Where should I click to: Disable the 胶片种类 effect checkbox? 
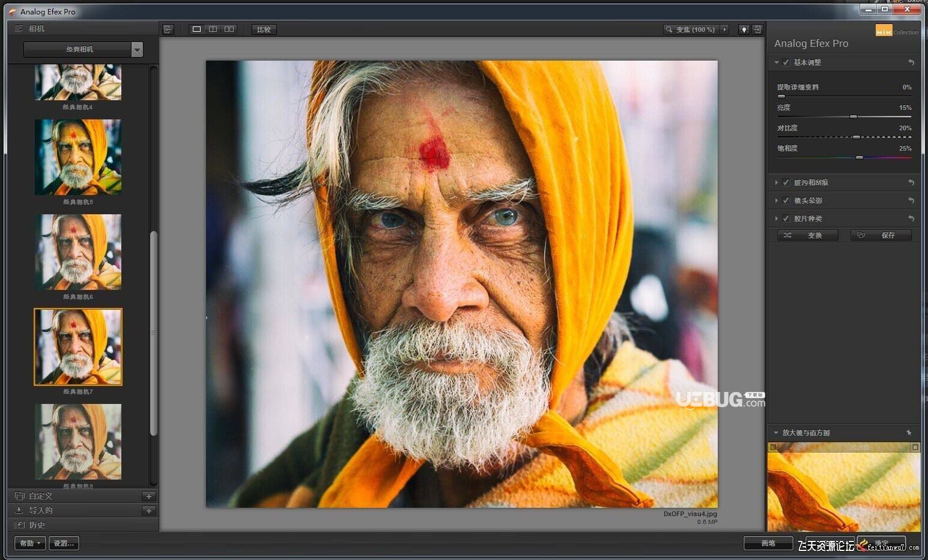click(786, 218)
